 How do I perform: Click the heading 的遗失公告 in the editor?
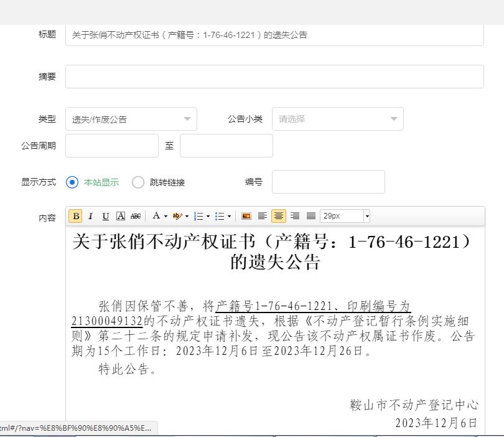coord(275,261)
